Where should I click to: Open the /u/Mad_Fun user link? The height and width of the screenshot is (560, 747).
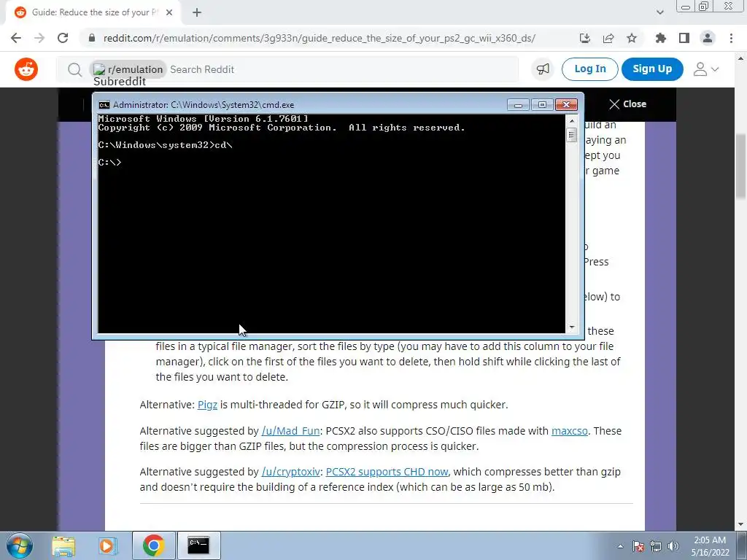click(290, 431)
